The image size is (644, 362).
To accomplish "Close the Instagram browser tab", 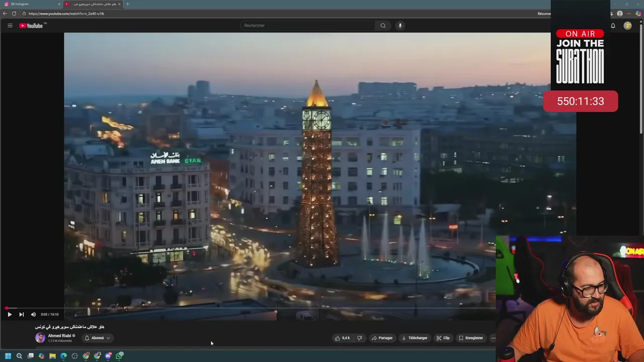I will pos(59,4).
